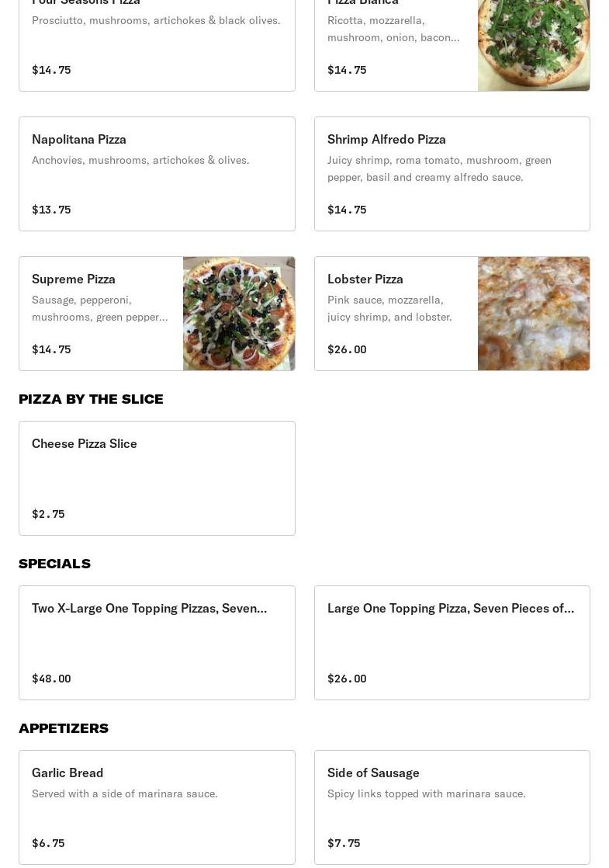Open the Supreme Pizza photo thumbnail
Screen dimensions: 609x868
click(239, 314)
